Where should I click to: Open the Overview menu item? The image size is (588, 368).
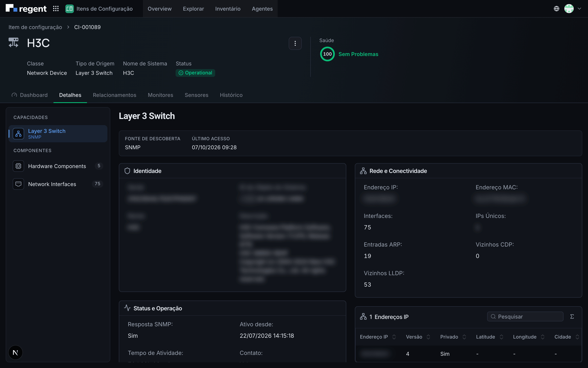[x=159, y=9]
